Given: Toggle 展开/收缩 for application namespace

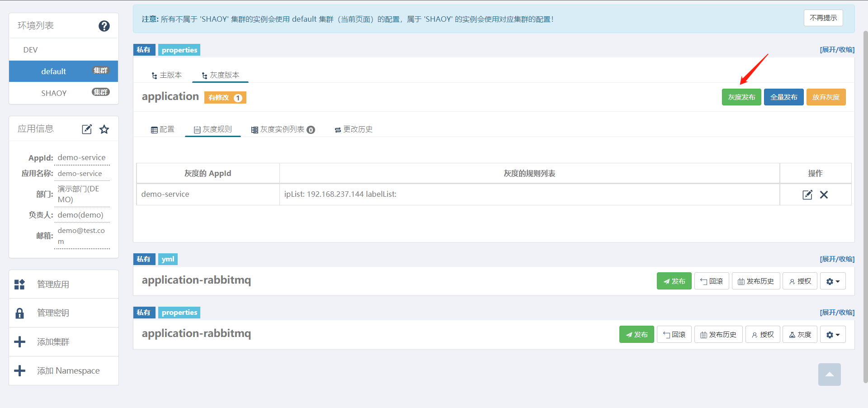Looking at the screenshot, I should tap(837, 50).
